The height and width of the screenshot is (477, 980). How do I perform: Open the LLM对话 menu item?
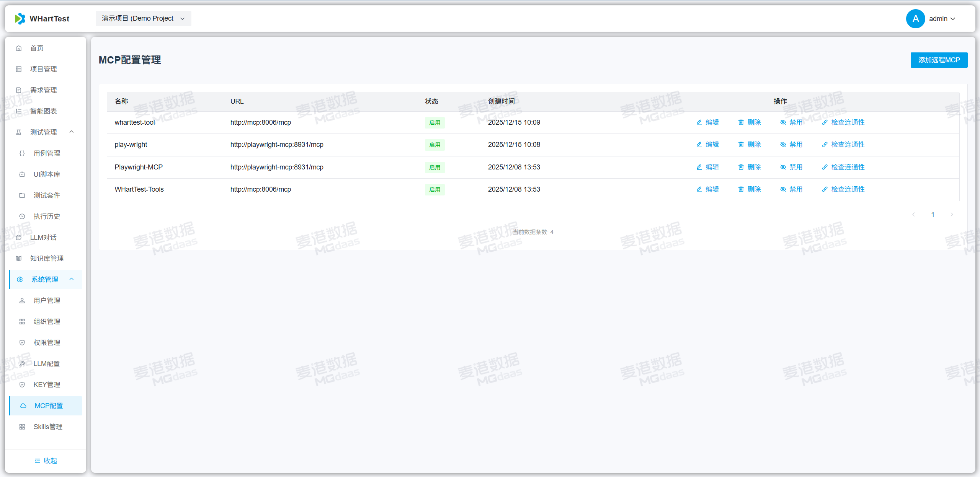(43, 238)
